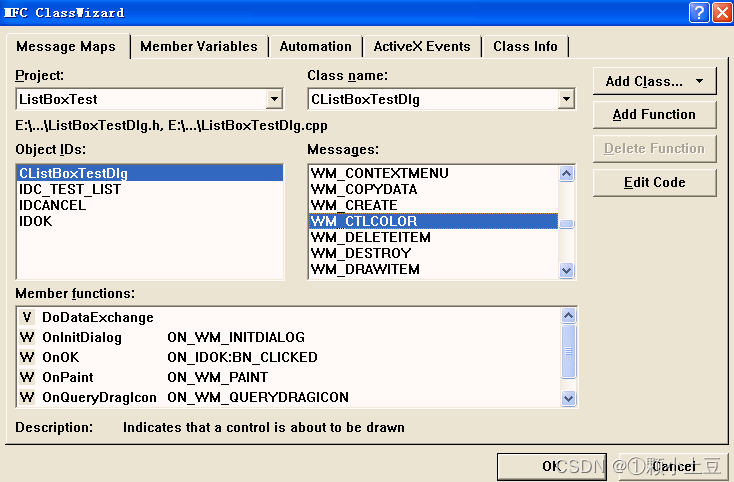Click the Edit Code button
734x482 pixels.
coord(654,183)
